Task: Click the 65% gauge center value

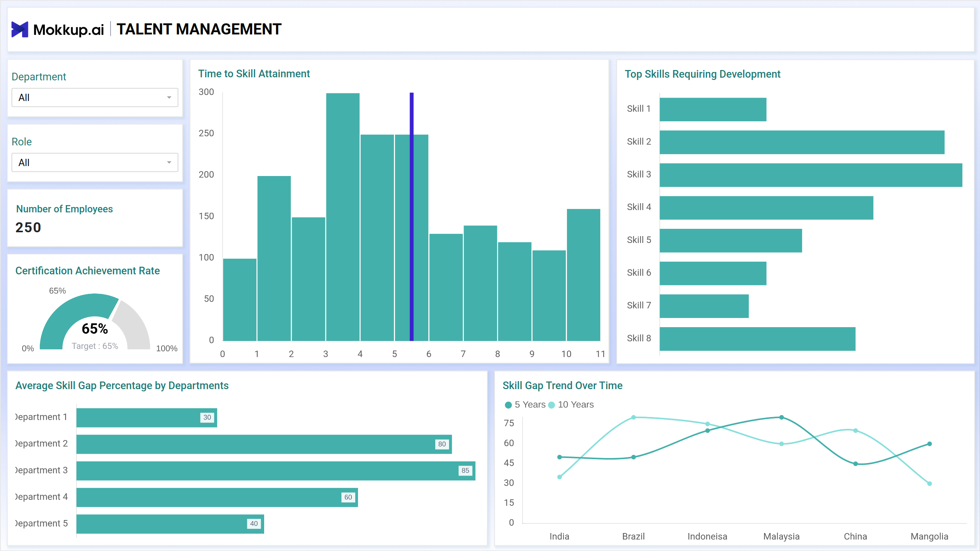Action: pyautogui.click(x=95, y=329)
